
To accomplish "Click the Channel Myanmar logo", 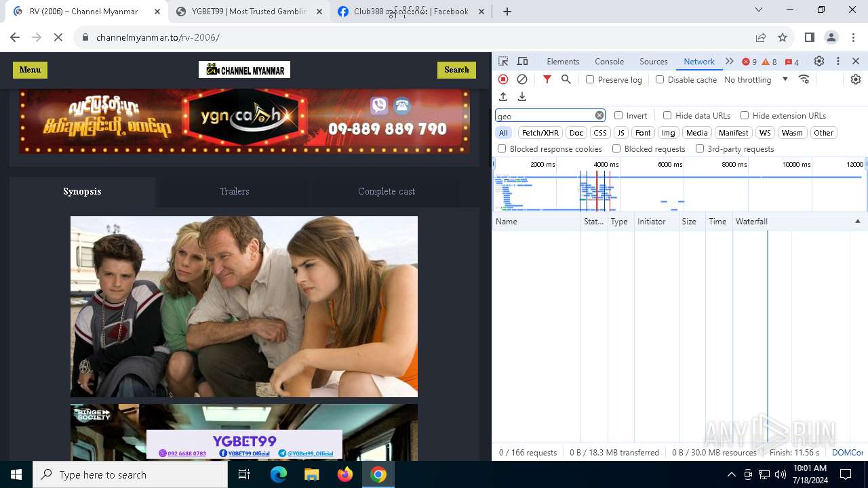I will 244,70.
